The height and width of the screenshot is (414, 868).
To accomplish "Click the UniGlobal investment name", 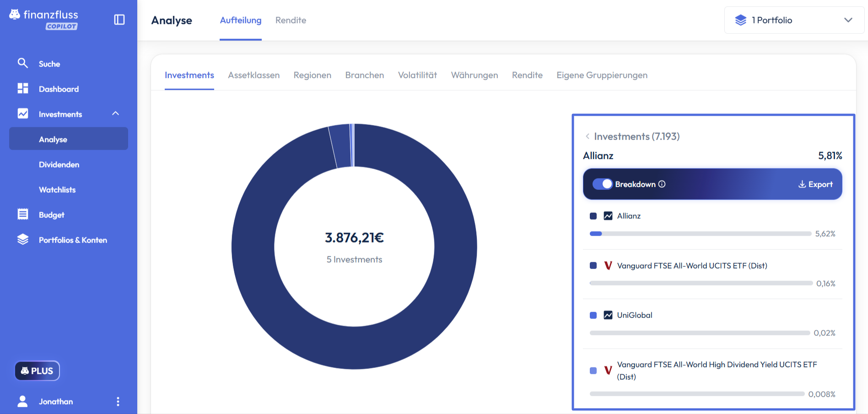I will click(x=635, y=315).
